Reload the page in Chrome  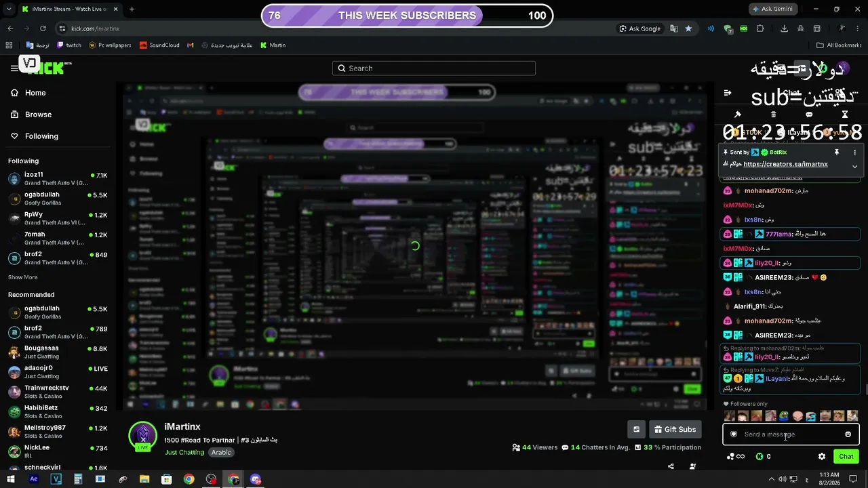point(43,28)
